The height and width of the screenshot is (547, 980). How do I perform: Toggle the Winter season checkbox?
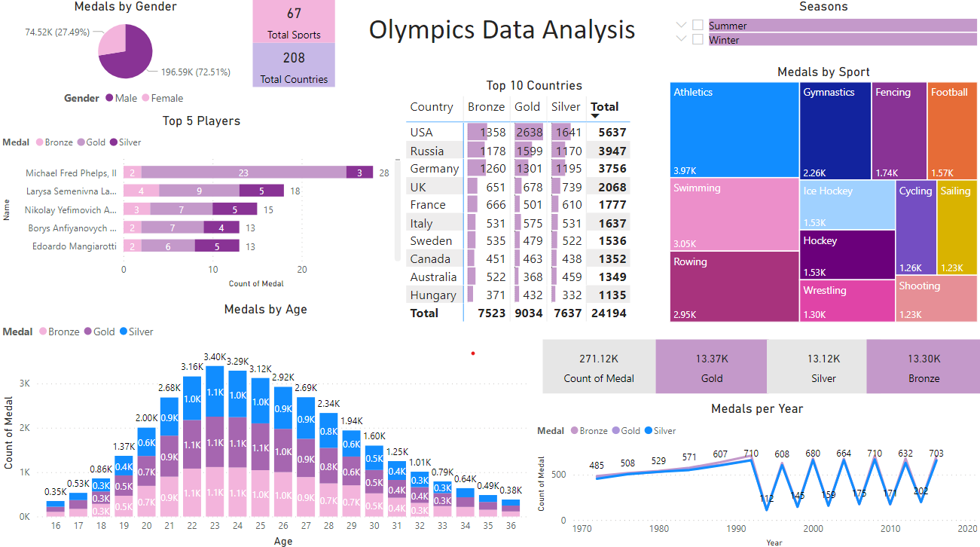pyautogui.click(x=698, y=39)
